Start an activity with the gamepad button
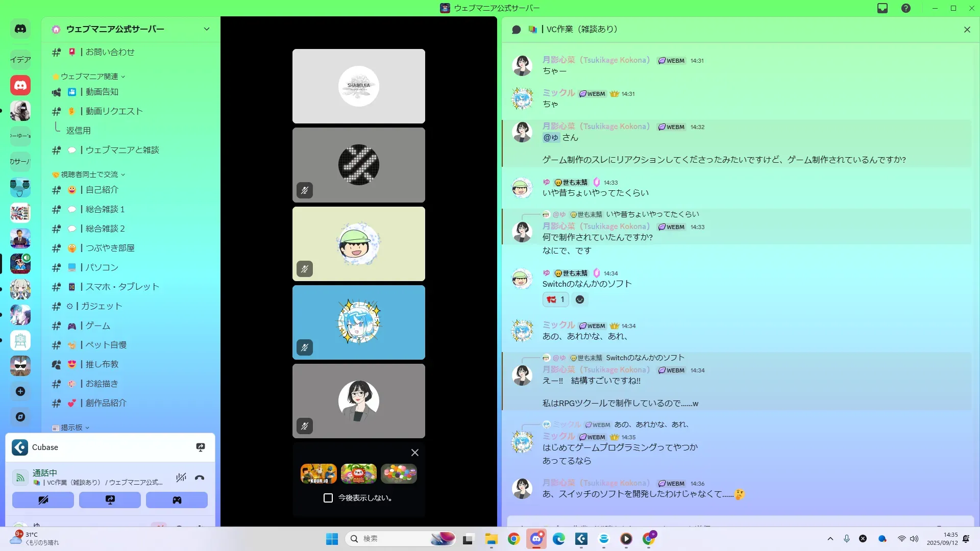980x551 pixels. pyautogui.click(x=177, y=500)
